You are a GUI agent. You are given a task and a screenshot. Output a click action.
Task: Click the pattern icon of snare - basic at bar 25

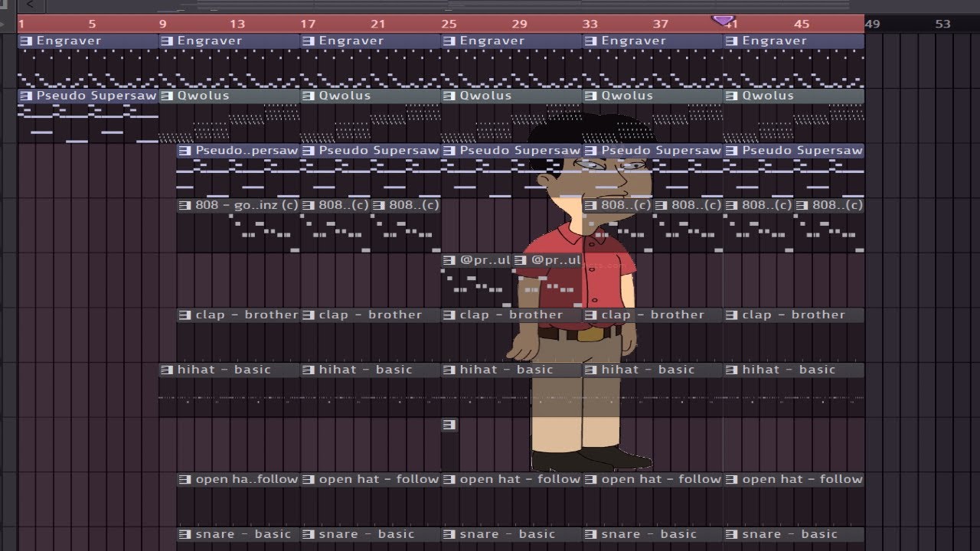click(x=449, y=534)
